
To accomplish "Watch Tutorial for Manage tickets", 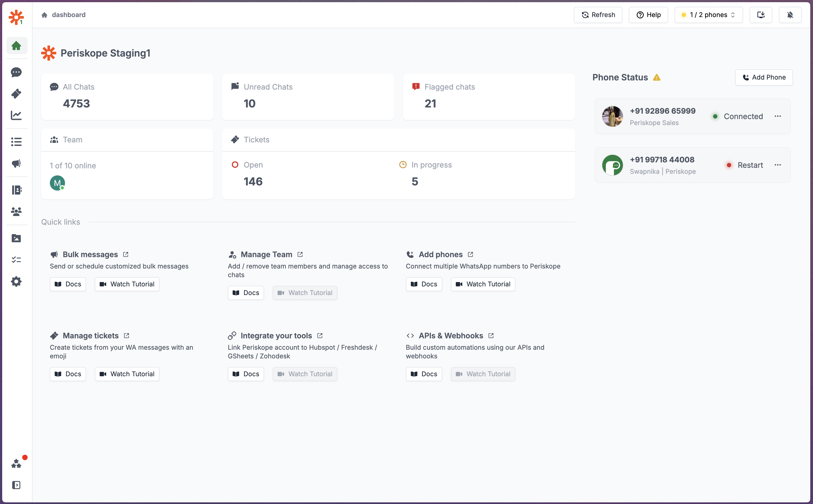I will tap(127, 374).
